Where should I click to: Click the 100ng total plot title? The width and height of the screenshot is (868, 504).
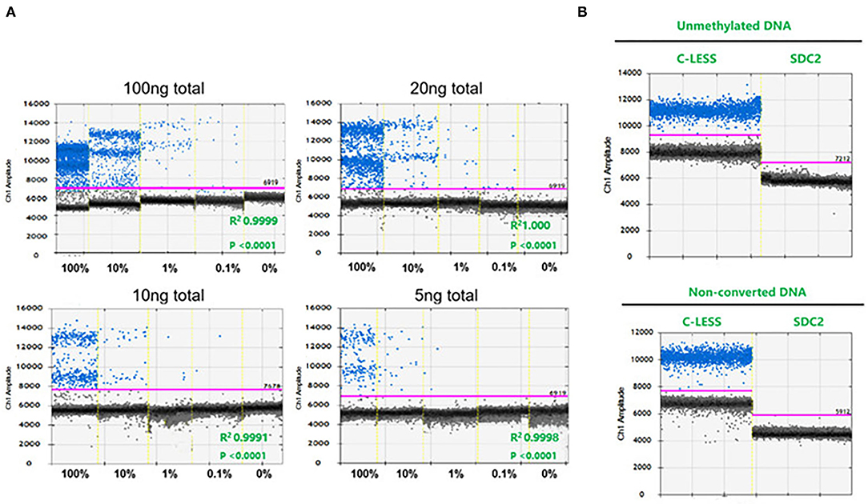click(x=164, y=89)
